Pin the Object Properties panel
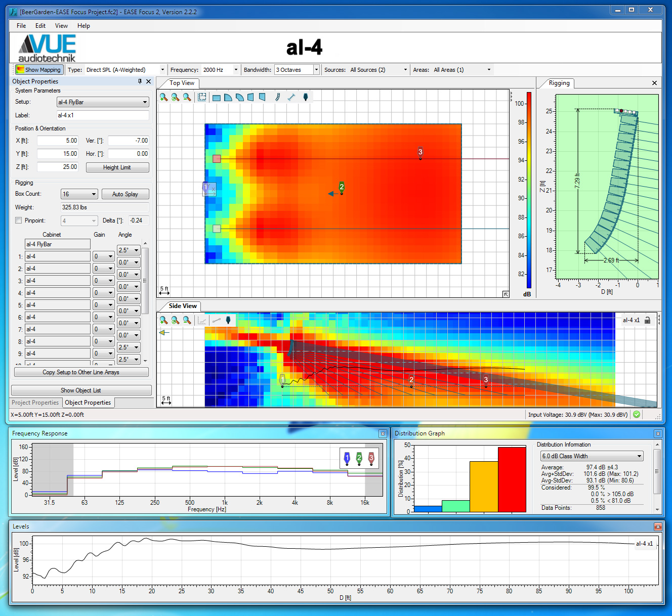Viewport: 672px width, 616px height. click(140, 81)
